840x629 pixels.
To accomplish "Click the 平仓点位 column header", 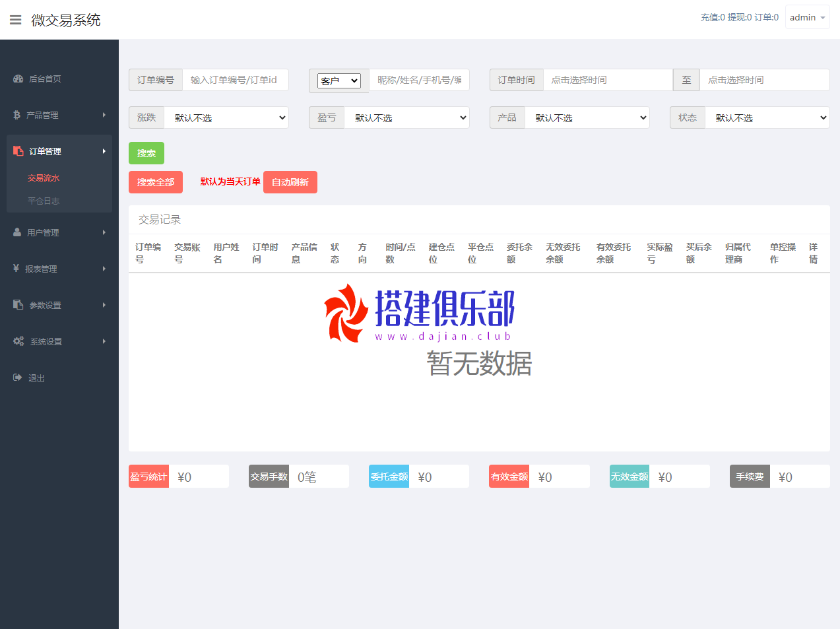I will tap(480, 253).
